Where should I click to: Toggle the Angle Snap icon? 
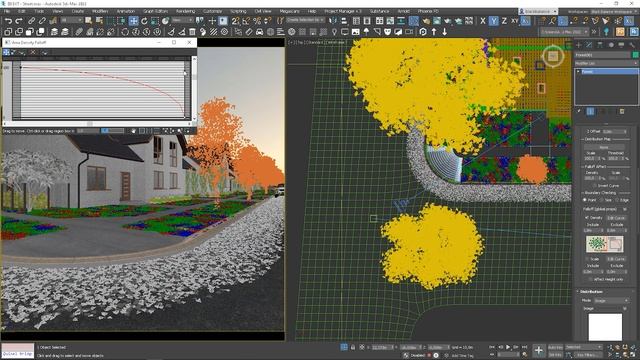pyautogui.click(x=246, y=21)
